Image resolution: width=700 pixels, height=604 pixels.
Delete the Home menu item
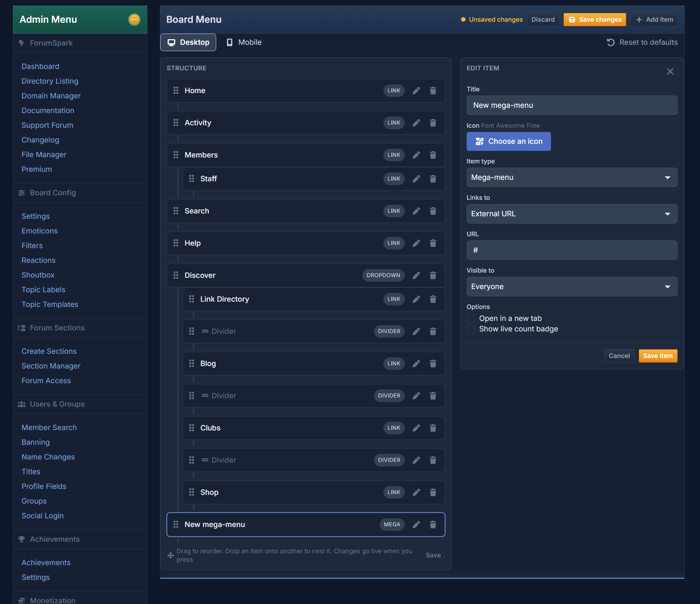tap(433, 91)
